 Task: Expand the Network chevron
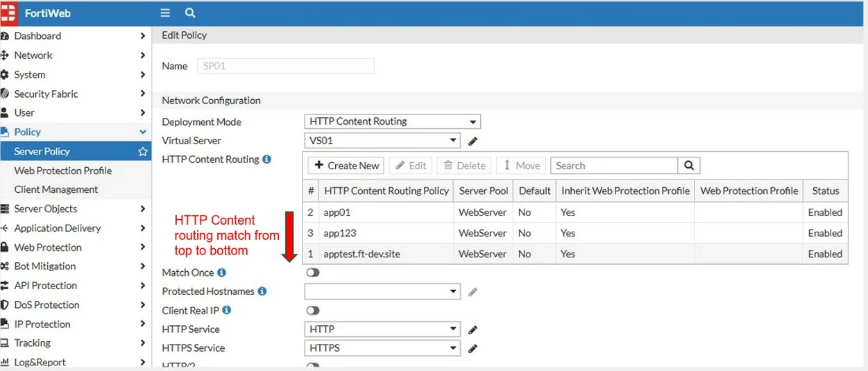click(142, 55)
